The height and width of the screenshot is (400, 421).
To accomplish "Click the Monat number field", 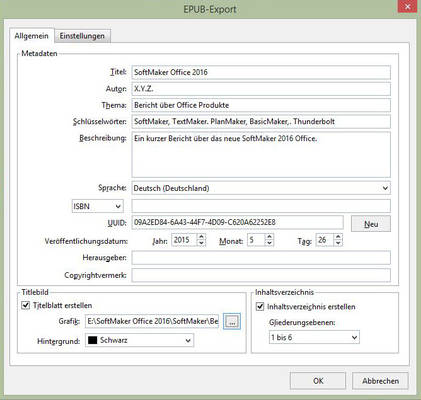I will (x=256, y=240).
